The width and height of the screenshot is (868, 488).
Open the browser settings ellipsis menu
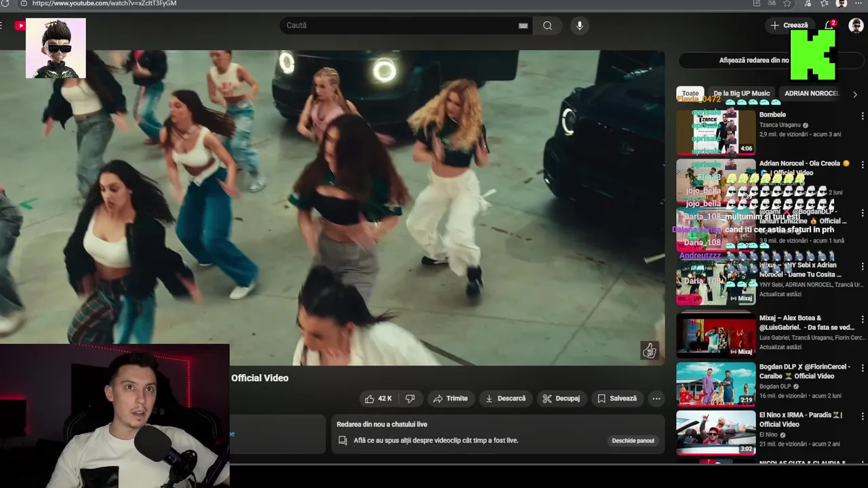(x=859, y=3)
